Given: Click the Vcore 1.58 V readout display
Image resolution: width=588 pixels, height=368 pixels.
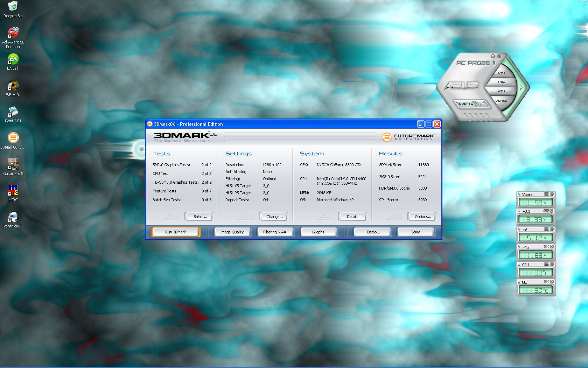Looking at the screenshot, I should point(535,203).
